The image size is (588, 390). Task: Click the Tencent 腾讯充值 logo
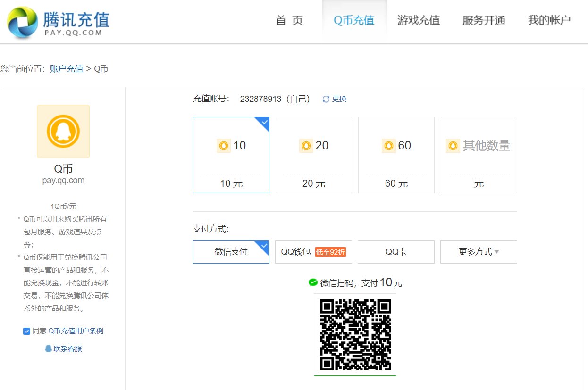(x=59, y=21)
